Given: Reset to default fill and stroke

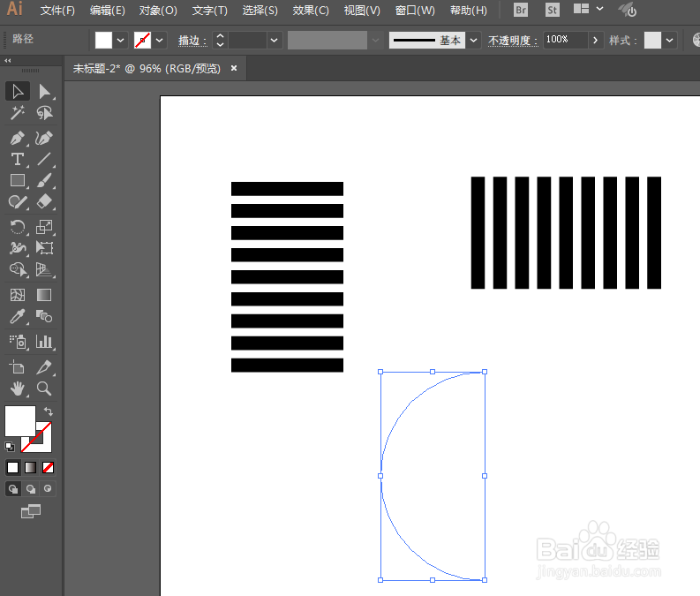Looking at the screenshot, I should click(x=10, y=447).
